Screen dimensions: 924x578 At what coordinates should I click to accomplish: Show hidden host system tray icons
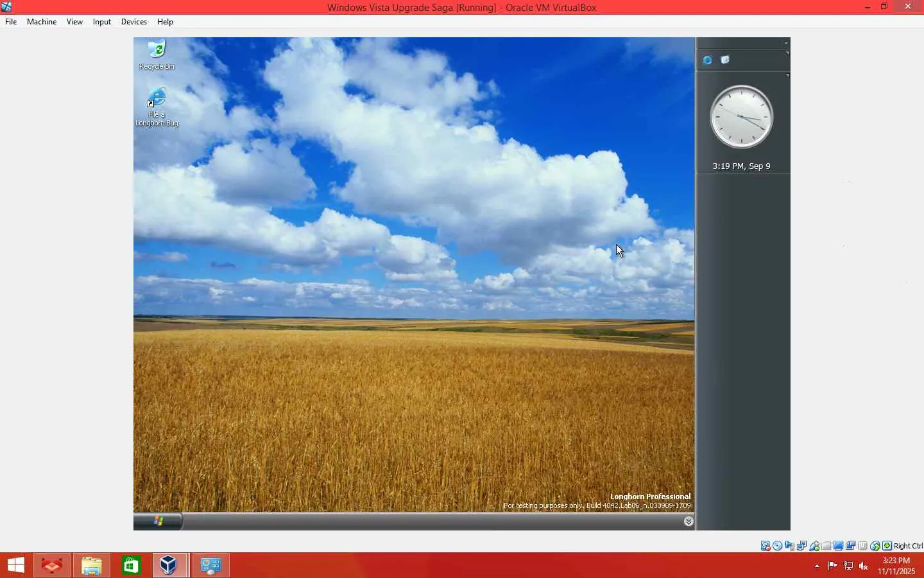[817, 566]
